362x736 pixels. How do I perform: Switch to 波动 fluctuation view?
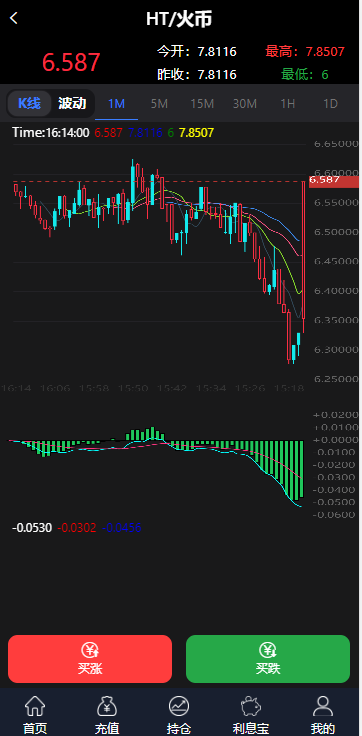[x=72, y=103]
